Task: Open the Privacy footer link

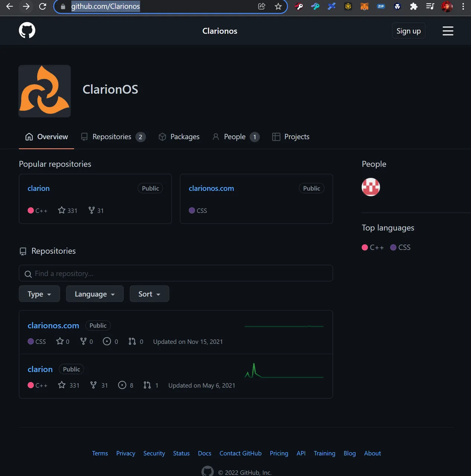Action: 126,453
